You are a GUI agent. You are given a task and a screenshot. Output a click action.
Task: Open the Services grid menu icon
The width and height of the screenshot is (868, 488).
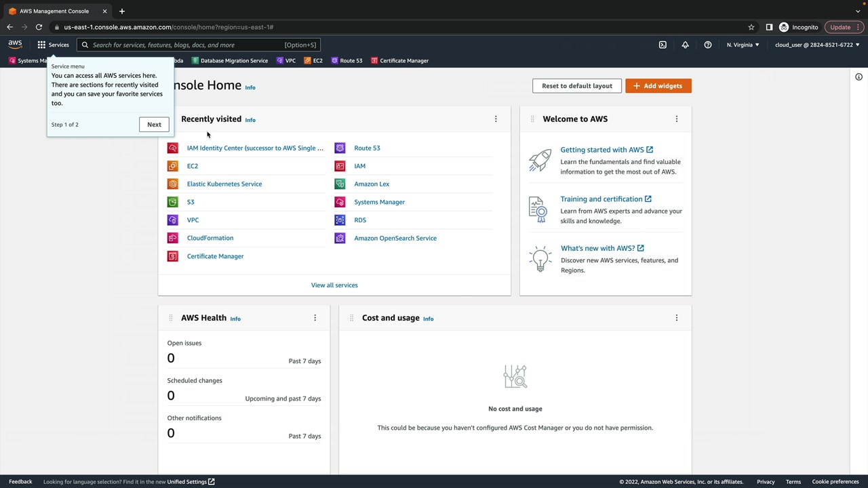41,45
